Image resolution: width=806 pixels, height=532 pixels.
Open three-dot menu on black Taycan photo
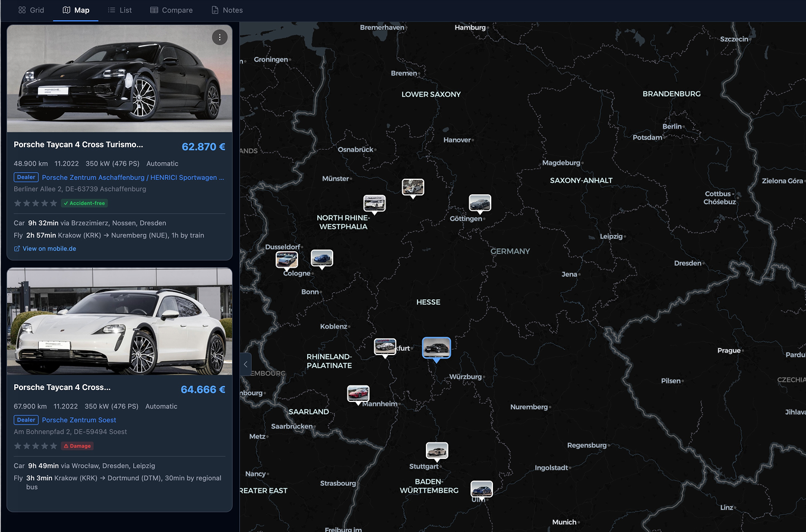click(220, 37)
